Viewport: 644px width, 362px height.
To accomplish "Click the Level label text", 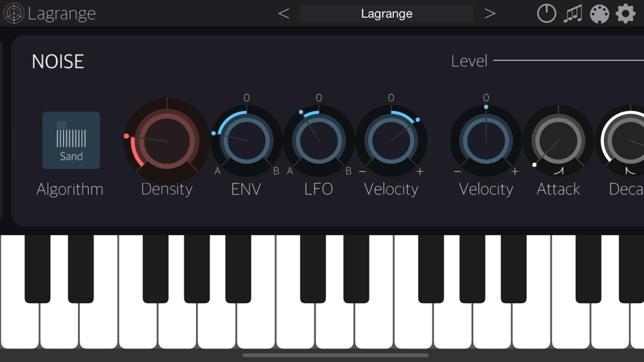I will [x=469, y=61].
